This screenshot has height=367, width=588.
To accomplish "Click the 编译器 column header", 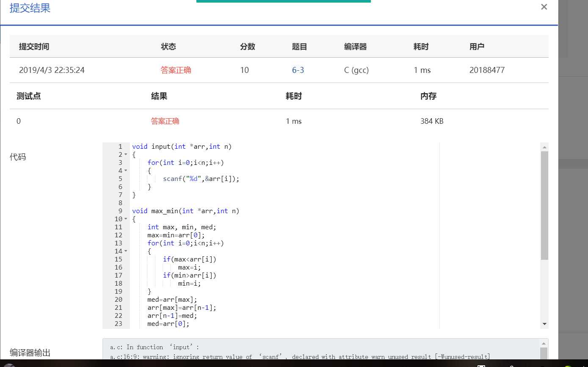I will [356, 47].
